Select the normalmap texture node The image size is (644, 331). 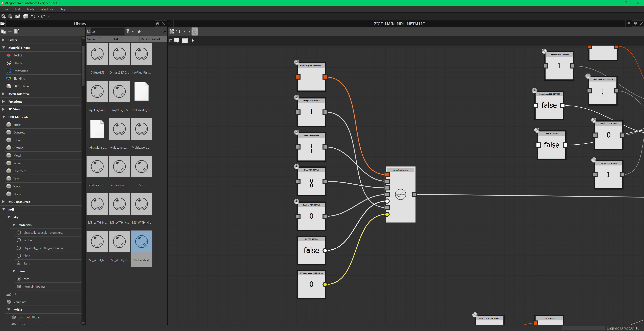pos(400,194)
